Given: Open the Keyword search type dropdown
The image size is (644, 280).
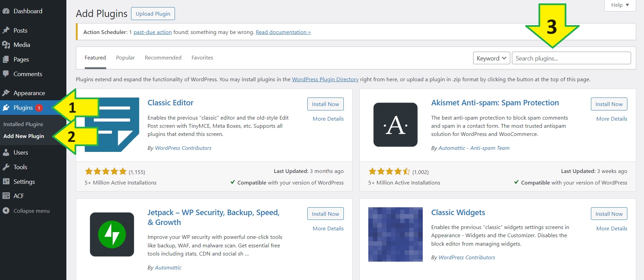Looking at the screenshot, I should coord(492,58).
